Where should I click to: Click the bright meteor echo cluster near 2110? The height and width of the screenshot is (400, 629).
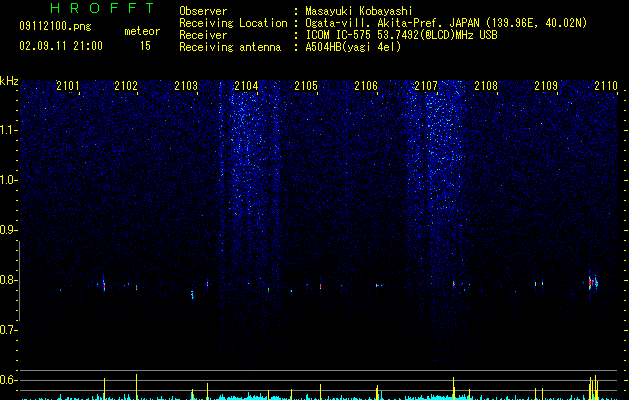coord(593,282)
